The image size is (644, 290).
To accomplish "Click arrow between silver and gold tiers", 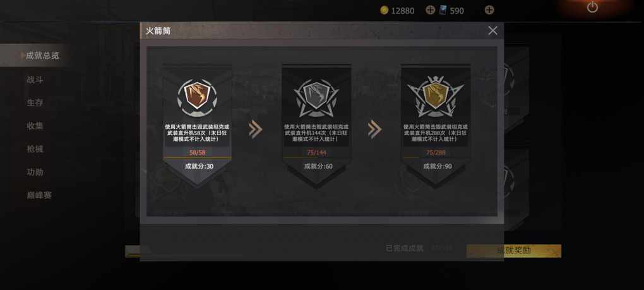I will tap(374, 130).
